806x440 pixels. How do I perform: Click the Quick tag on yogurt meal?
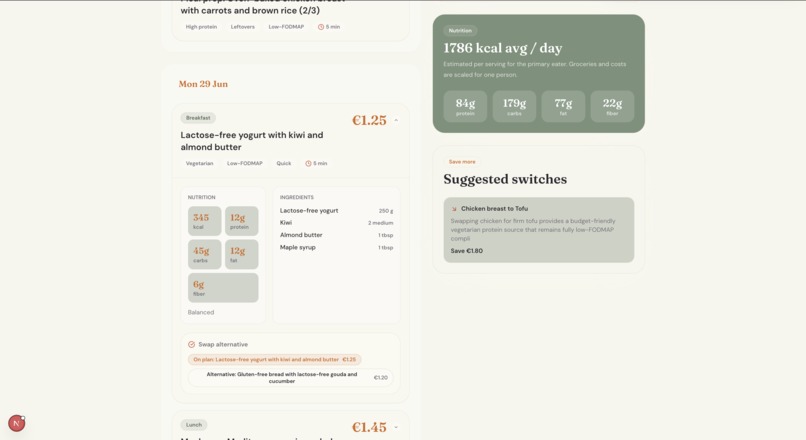click(284, 163)
